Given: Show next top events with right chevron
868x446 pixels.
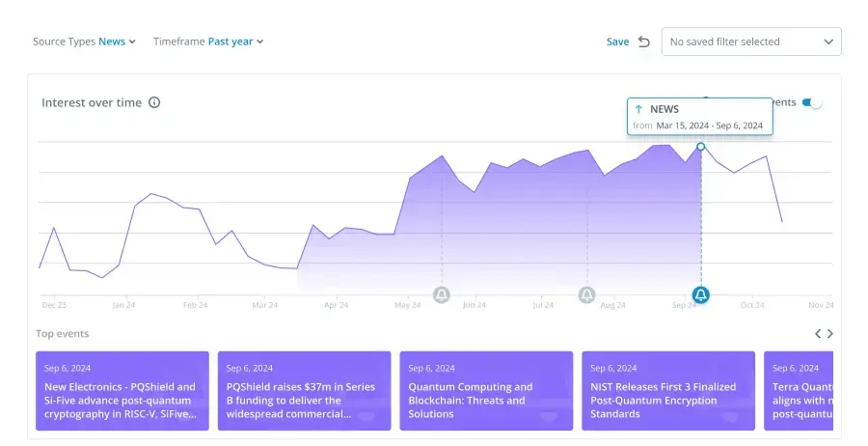Looking at the screenshot, I should pyautogui.click(x=829, y=333).
